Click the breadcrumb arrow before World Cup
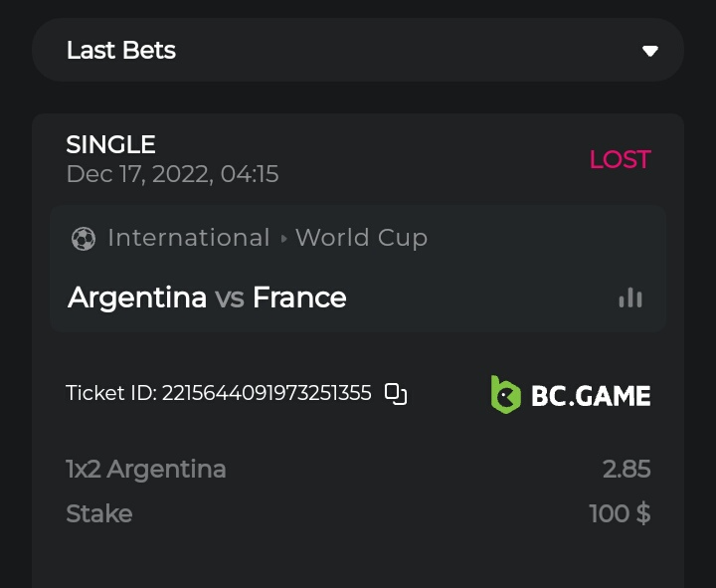Screen dimensions: 716x588 [283, 239]
